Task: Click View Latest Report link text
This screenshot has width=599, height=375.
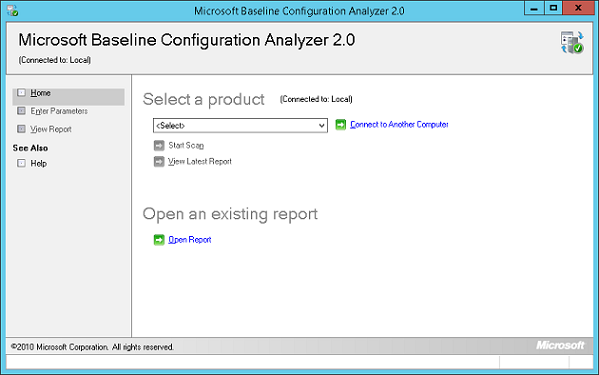Action: coord(200,162)
